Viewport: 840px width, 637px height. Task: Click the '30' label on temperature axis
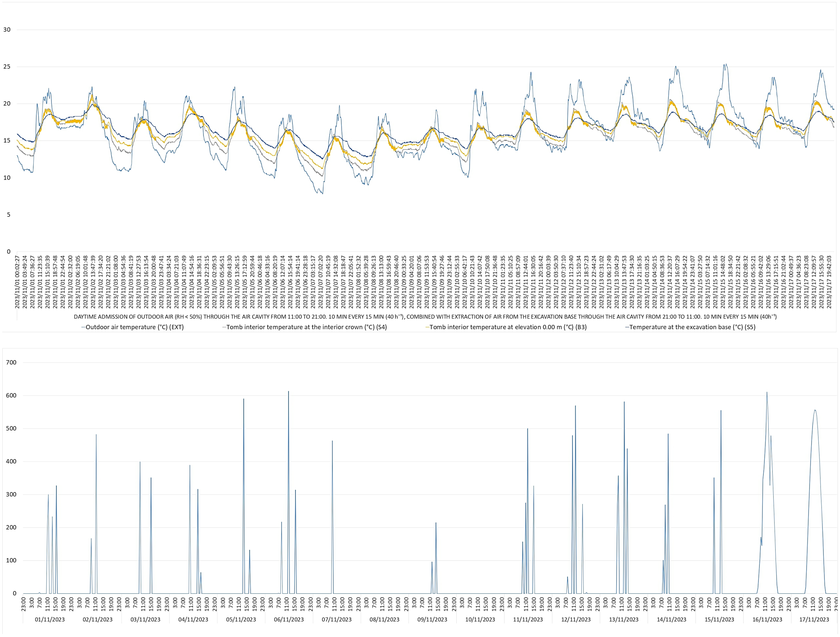tap(7, 30)
